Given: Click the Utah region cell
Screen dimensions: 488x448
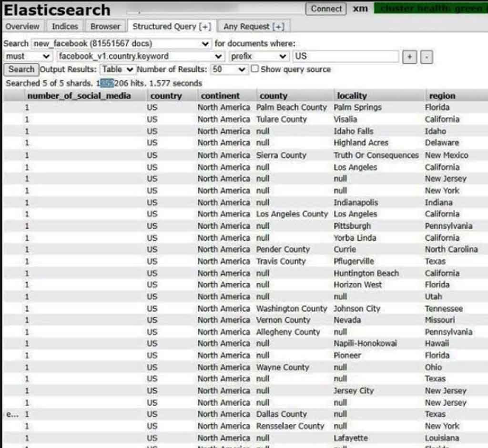Looking at the screenshot, I should (434, 296).
